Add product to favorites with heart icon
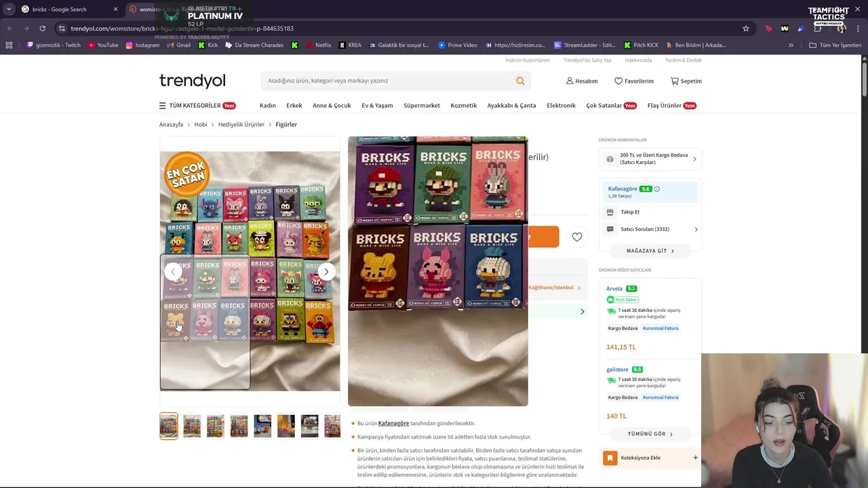 576,237
